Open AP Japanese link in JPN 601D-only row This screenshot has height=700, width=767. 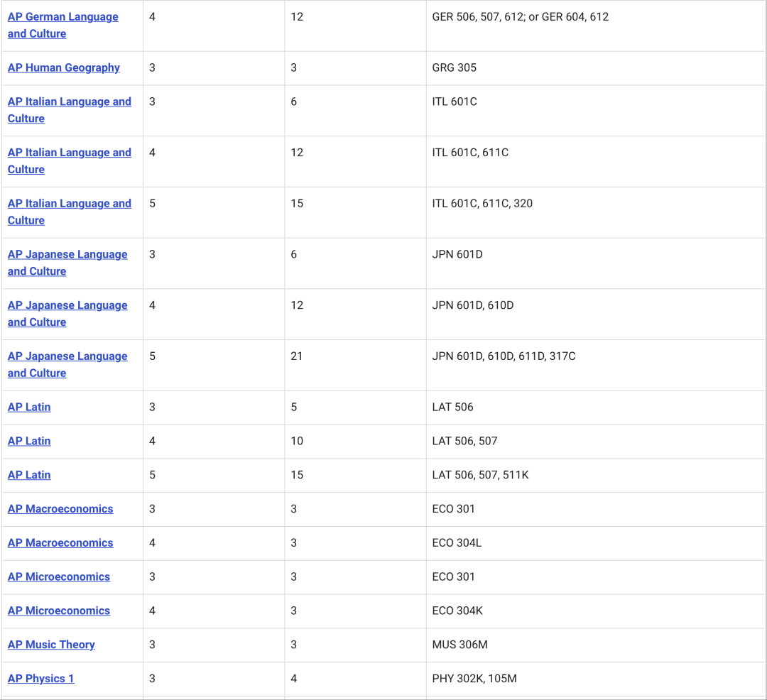click(67, 255)
